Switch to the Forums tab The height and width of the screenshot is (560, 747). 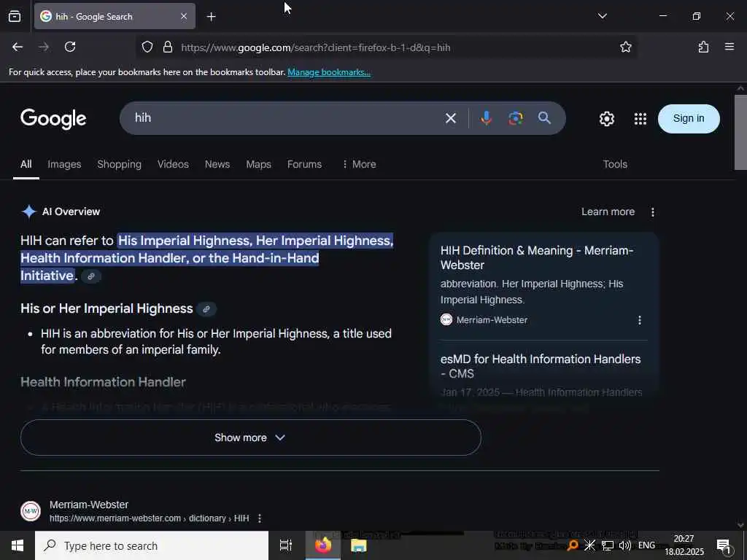pos(304,164)
